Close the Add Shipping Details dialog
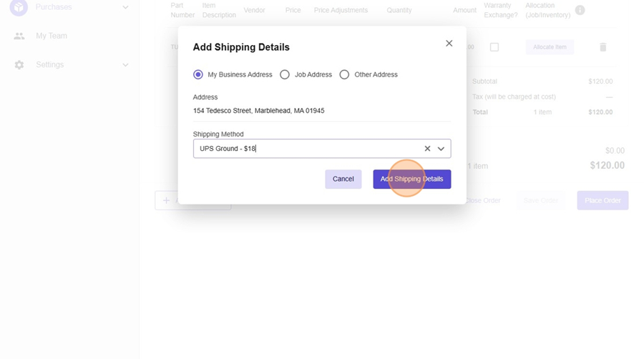The image size is (644, 359). click(x=449, y=44)
